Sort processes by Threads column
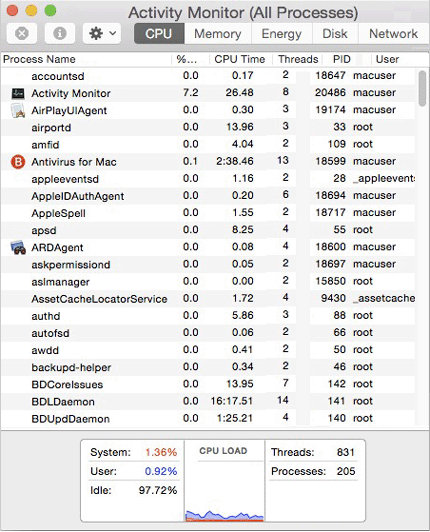The width and height of the screenshot is (430, 532). [298, 59]
